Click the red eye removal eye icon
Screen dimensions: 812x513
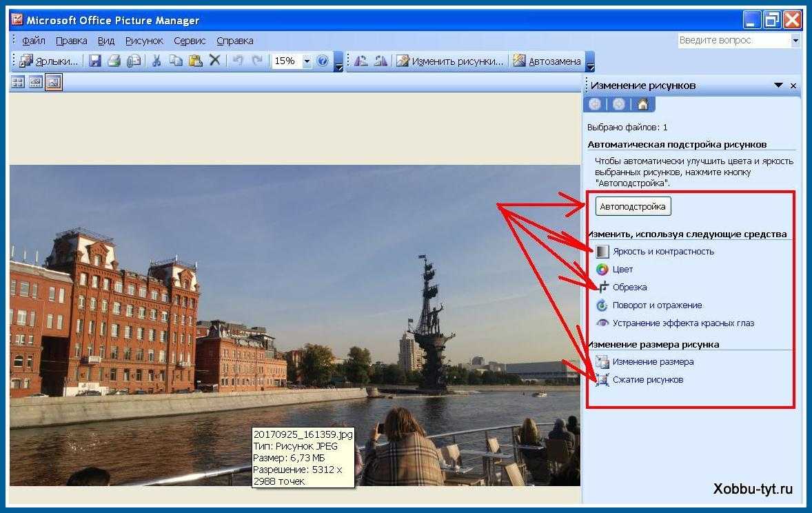coord(602,323)
